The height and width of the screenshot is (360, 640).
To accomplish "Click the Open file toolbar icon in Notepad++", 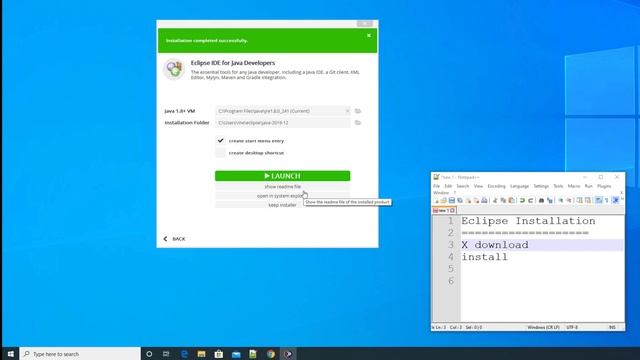I will pos(443,200).
